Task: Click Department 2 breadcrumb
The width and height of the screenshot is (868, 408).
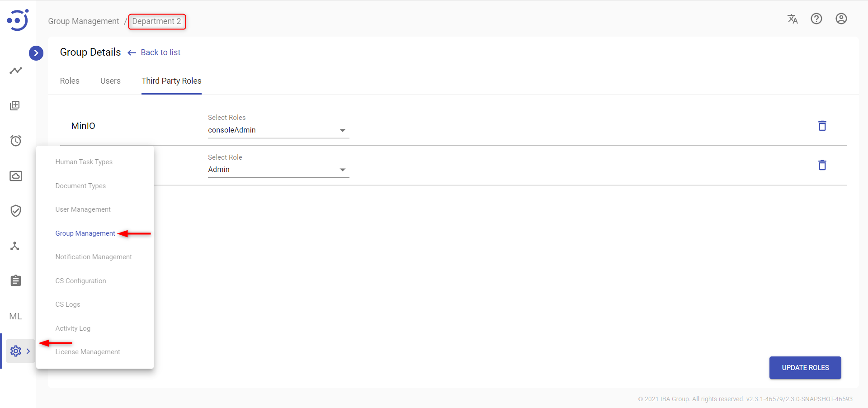Action: tap(156, 21)
